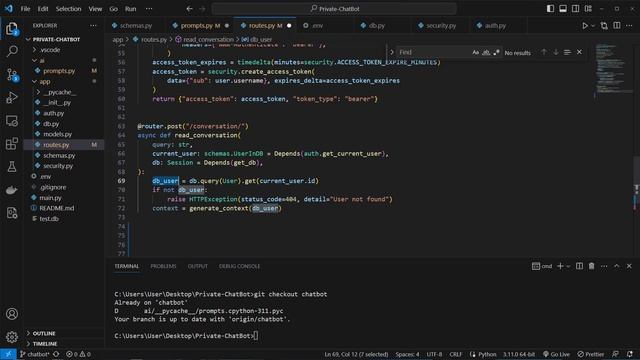
Task: Open the Remote Explorer view
Action: click(x=12, y=121)
